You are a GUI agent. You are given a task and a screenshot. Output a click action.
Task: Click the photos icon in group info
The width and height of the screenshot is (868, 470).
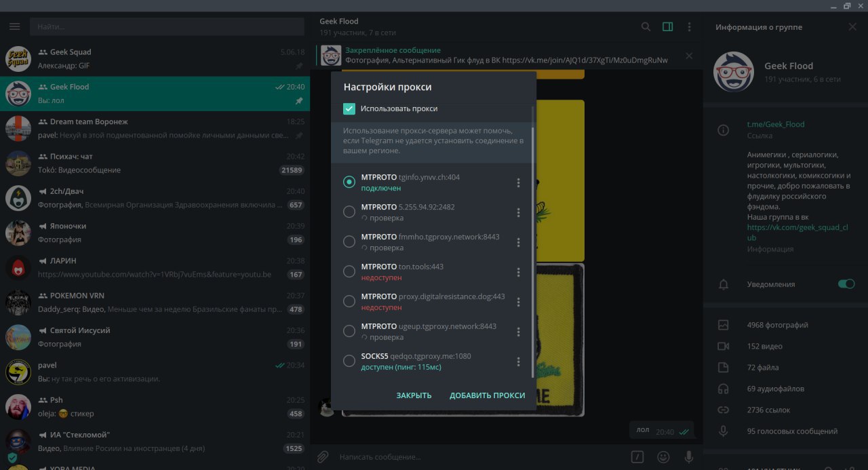(724, 325)
